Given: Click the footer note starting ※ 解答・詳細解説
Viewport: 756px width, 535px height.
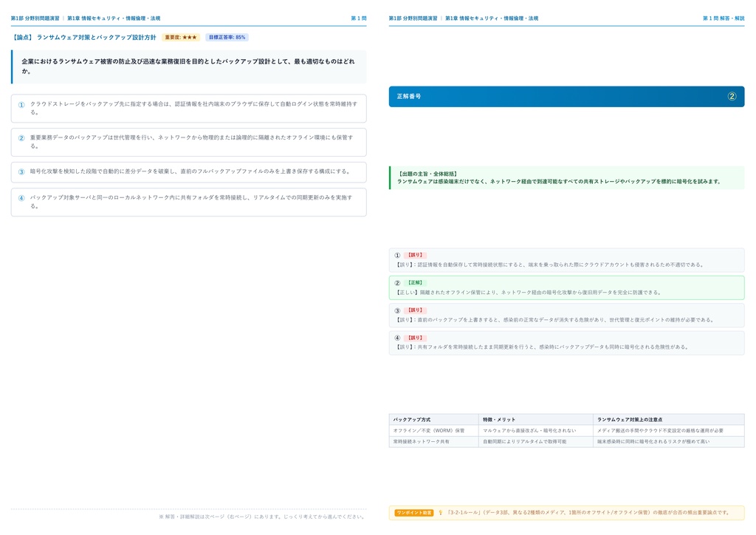Looking at the screenshot, I should tap(262, 517).
